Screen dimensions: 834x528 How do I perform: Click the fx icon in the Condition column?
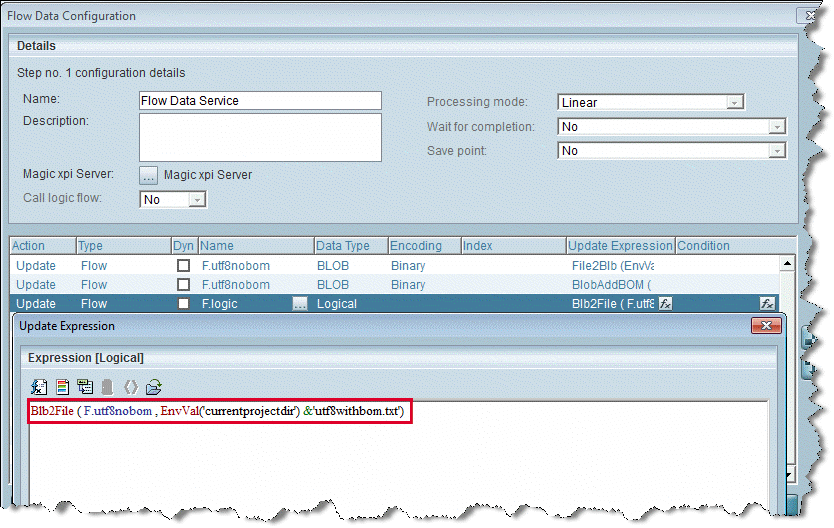tap(767, 304)
